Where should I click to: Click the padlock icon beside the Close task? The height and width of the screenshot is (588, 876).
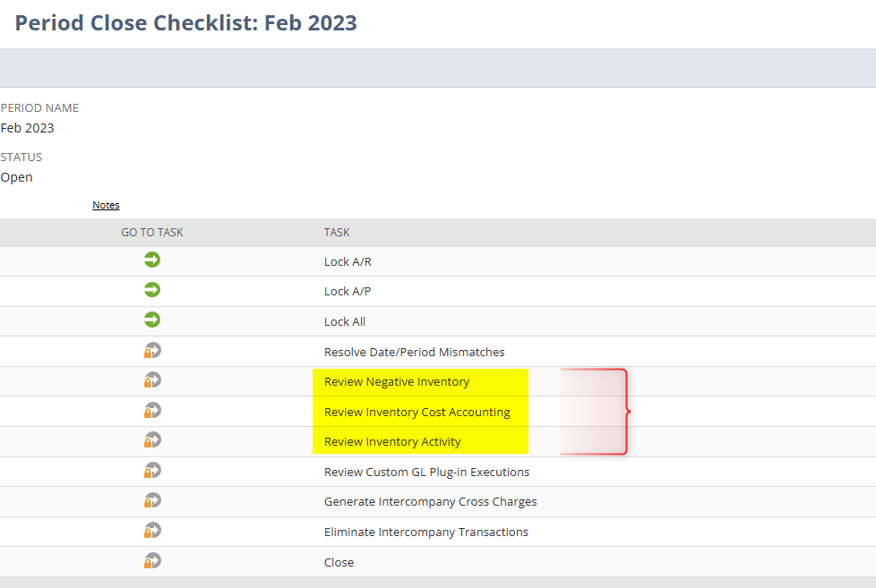152,561
